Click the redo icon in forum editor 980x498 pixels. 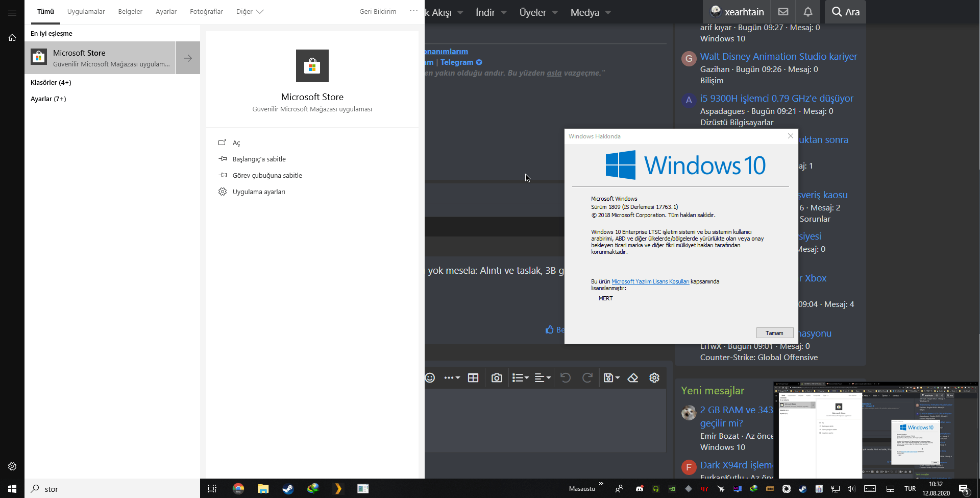(x=587, y=377)
